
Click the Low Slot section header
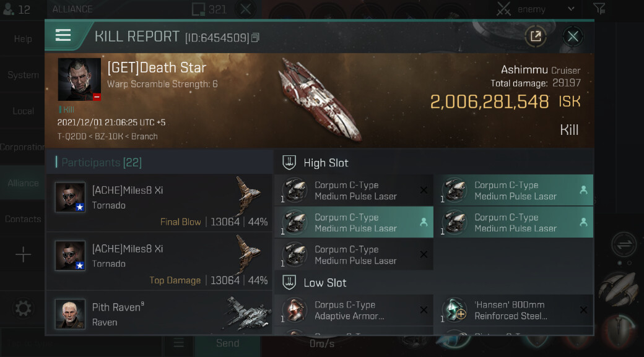point(324,283)
